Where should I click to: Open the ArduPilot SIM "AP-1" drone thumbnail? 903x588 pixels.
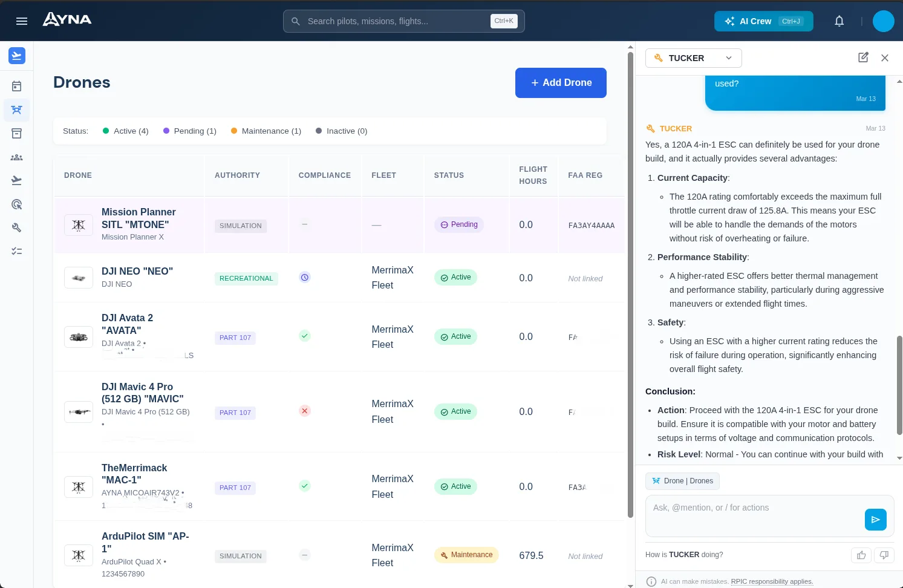click(x=79, y=555)
